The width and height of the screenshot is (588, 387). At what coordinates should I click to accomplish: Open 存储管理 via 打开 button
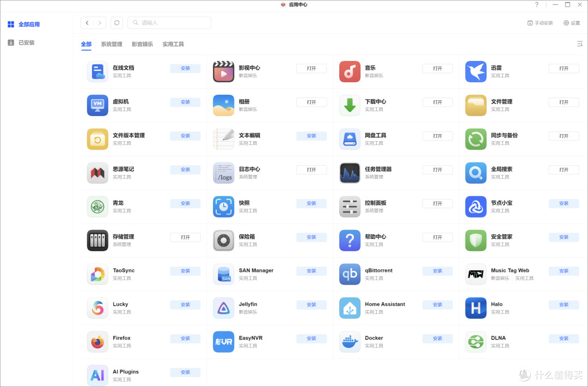(x=185, y=237)
